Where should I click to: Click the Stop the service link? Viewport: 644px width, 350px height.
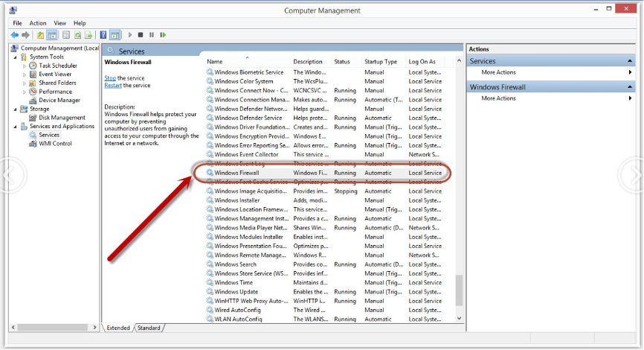coord(110,78)
